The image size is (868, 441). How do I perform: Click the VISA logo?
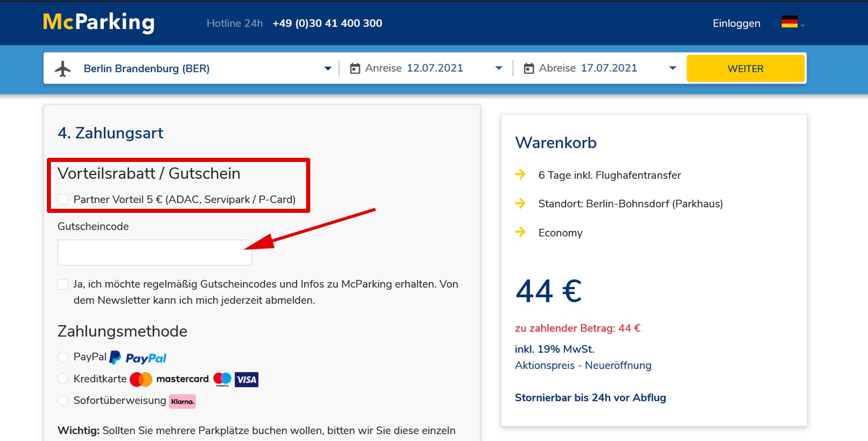247,379
